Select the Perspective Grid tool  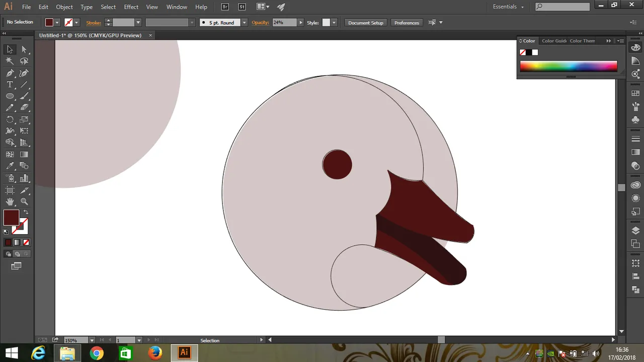[x=24, y=143]
